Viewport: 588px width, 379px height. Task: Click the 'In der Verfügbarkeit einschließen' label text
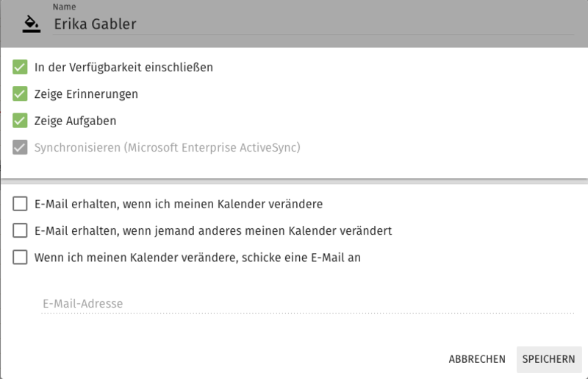pos(123,68)
